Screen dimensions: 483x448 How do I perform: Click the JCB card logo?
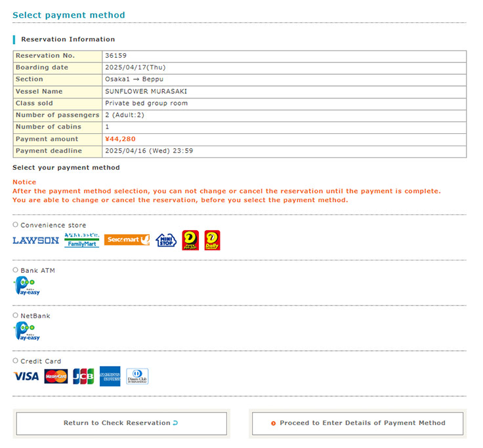(x=83, y=377)
